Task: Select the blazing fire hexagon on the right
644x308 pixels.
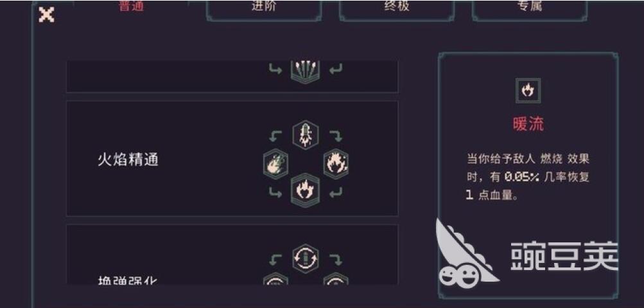Action: [336, 164]
